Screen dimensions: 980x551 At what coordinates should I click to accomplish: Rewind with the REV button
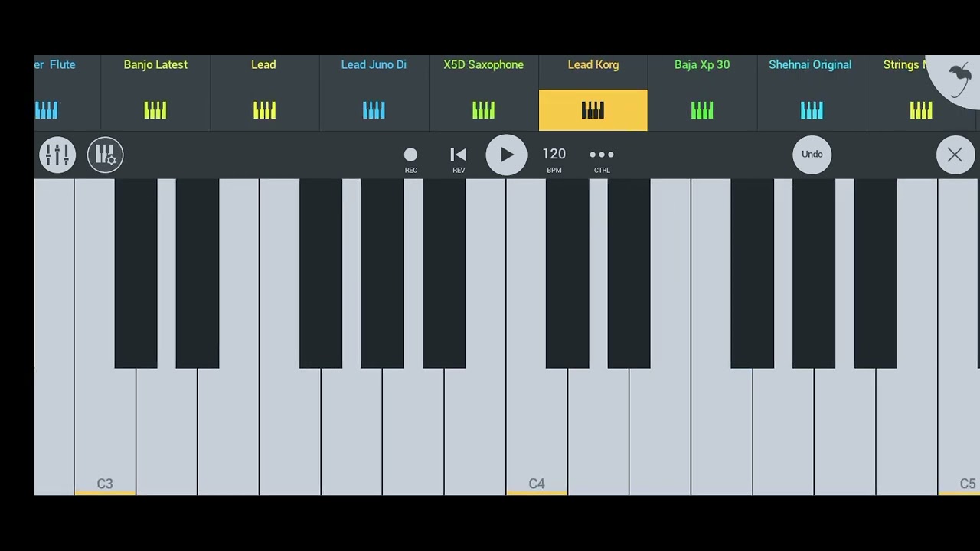458,159
